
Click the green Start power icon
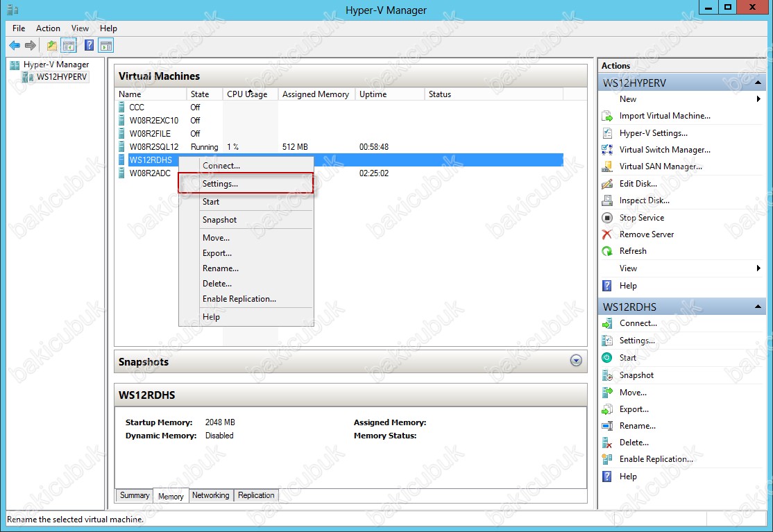(607, 358)
